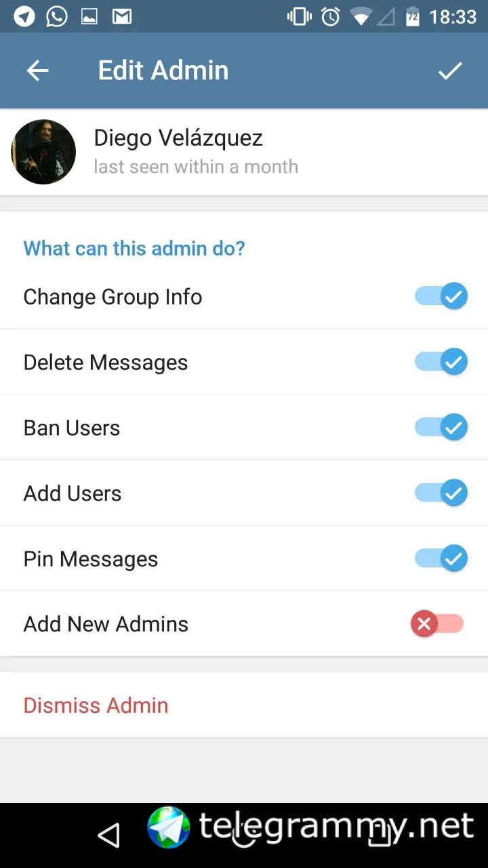Confirm changes with the checkmark icon
Screen dimensions: 488x868
pos(450,71)
